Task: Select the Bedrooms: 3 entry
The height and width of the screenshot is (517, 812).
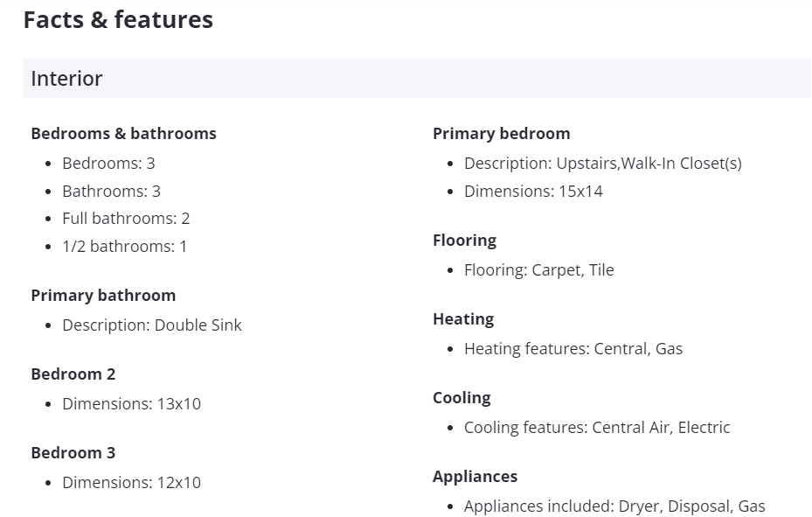Action: (108, 164)
